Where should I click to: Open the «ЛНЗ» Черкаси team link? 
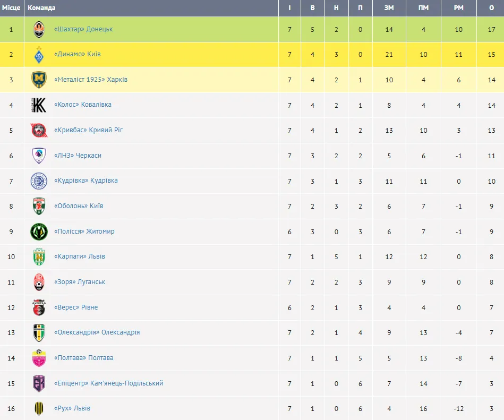(x=78, y=156)
